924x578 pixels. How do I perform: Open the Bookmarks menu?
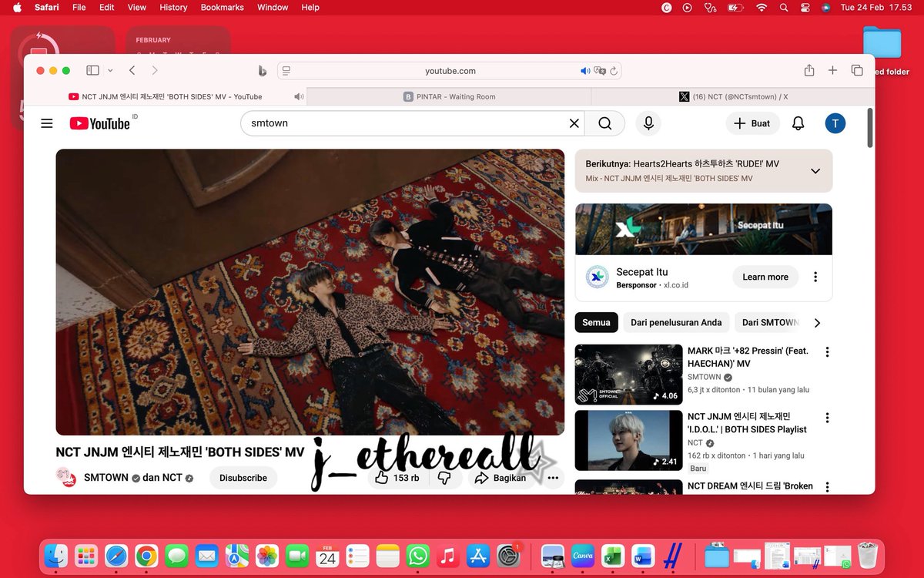click(222, 7)
